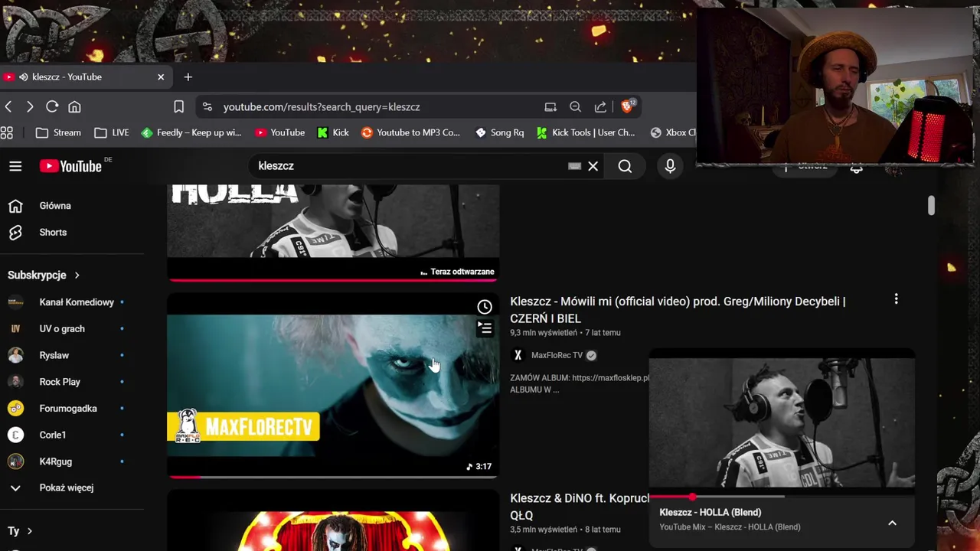Click the address bar URL

322,107
